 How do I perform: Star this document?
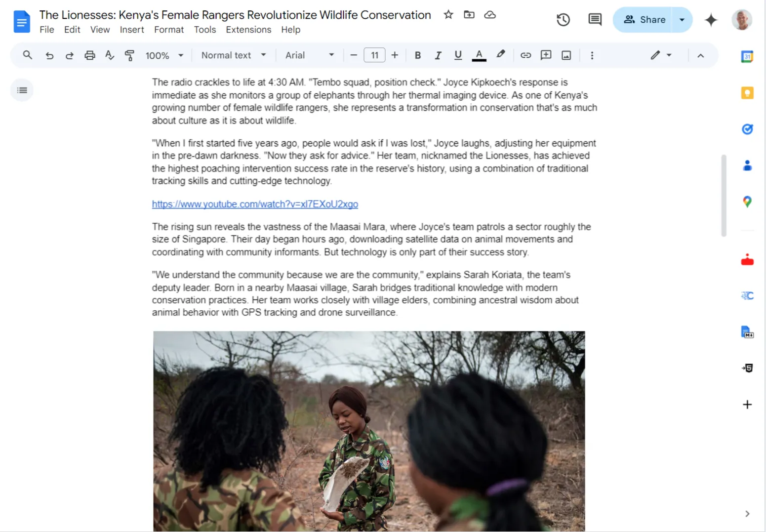tap(448, 15)
